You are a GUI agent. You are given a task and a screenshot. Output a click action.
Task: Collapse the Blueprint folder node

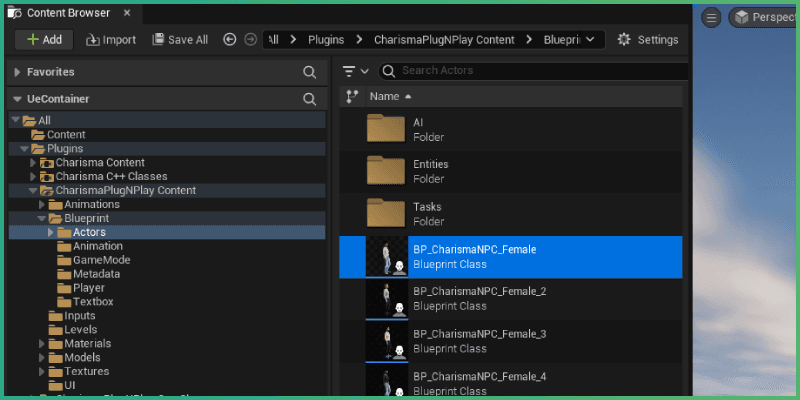click(41, 218)
